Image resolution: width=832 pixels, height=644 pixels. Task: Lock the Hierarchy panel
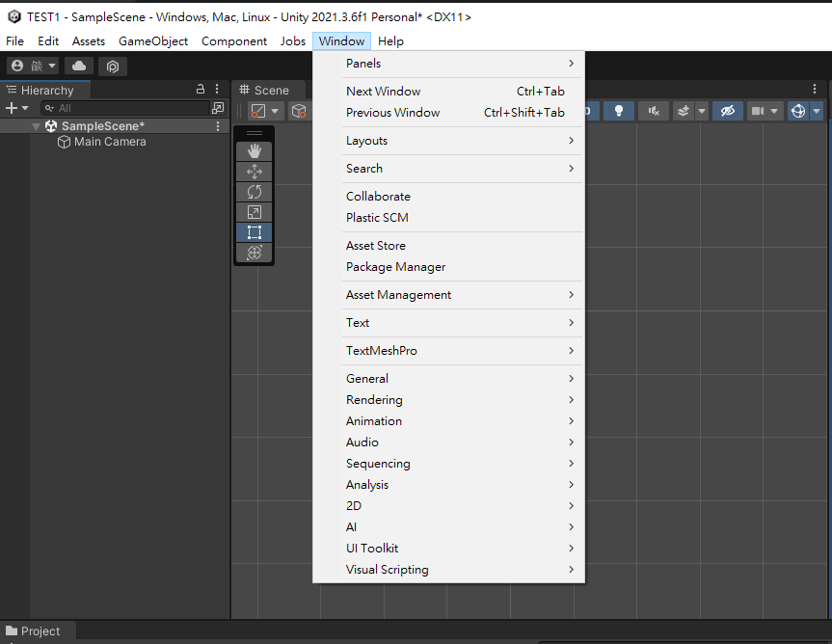200,89
